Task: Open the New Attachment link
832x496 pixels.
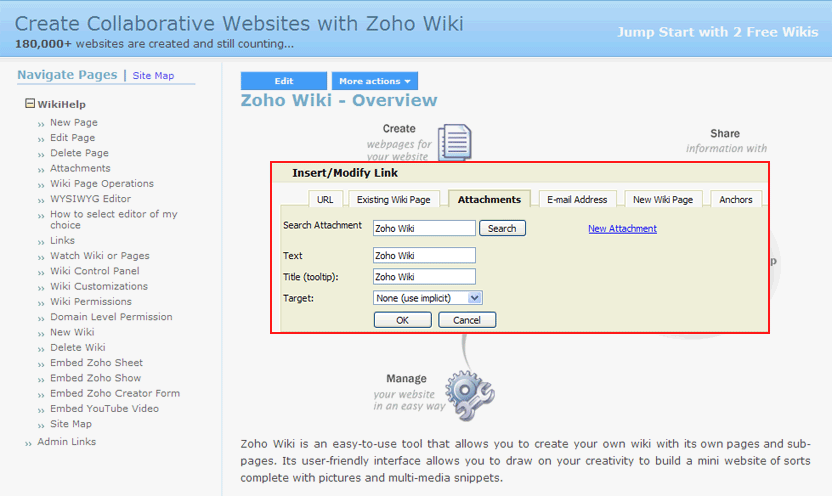Action: (622, 229)
